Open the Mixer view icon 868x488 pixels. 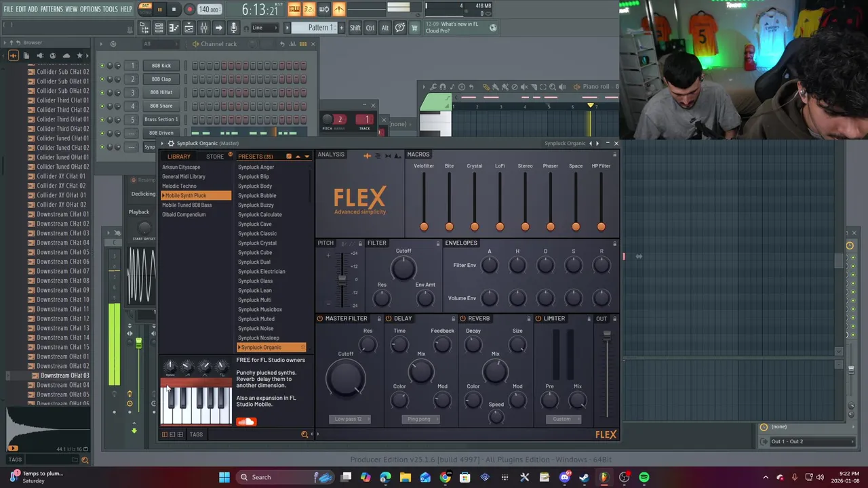tap(203, 28)
